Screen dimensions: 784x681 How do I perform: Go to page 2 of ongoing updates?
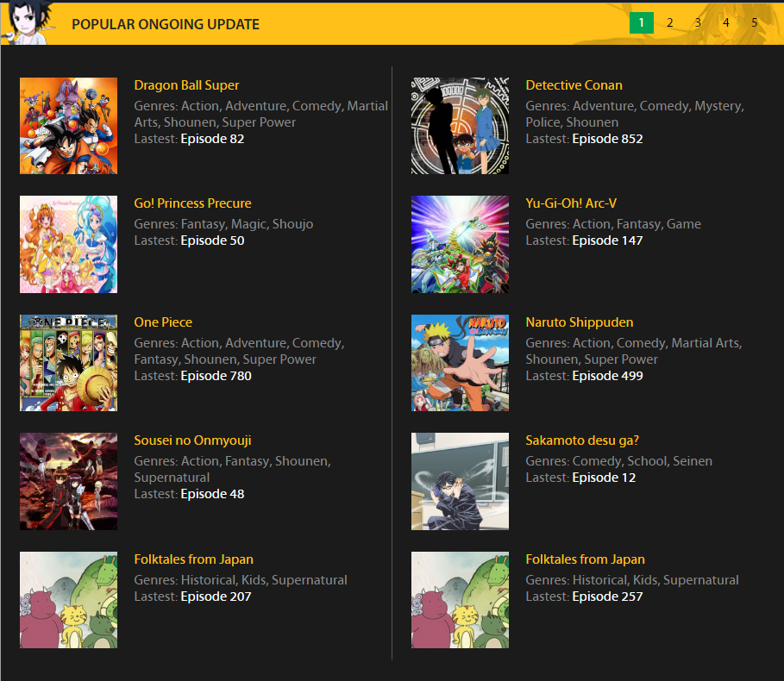669,23
